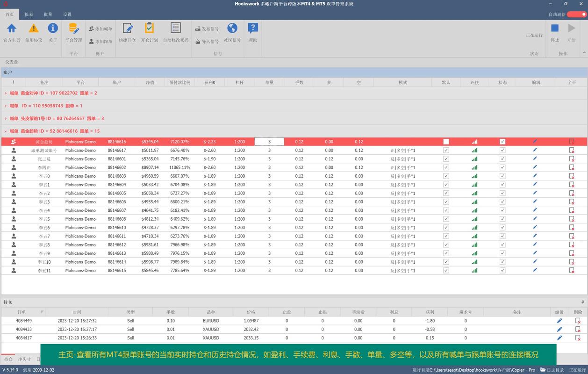Click the user icon for 李五1 row
This screenshot has height=374, width=588.
(14, 184)
